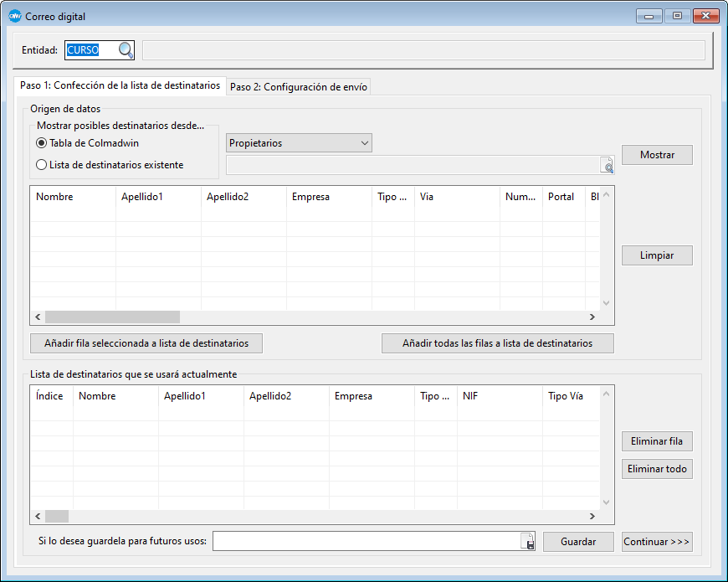The image size is (728, 582).
Task: Click the save-disk icon in the list name field
Action: coord(528,543)
